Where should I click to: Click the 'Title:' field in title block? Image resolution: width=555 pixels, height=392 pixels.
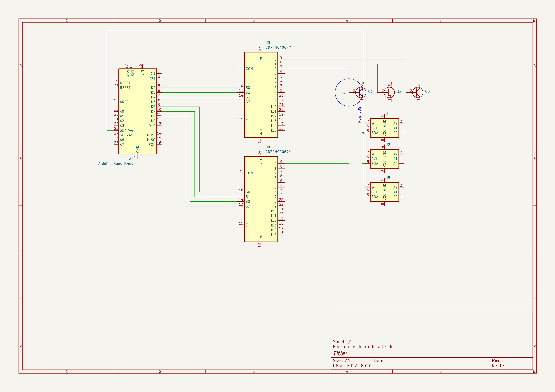pos(340,353)
